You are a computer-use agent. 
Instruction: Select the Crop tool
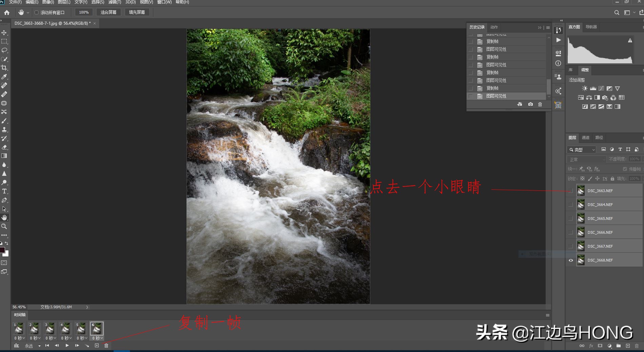click(x=4, y=67)
